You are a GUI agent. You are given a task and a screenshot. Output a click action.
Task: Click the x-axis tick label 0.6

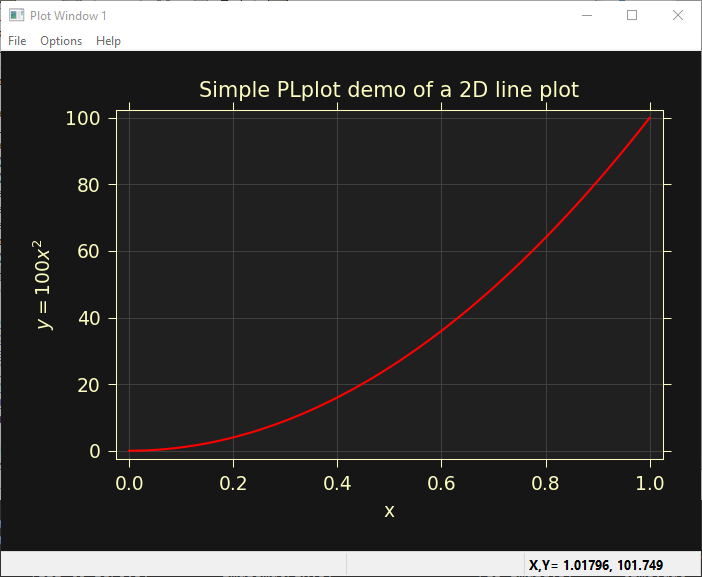coord(441,483)
